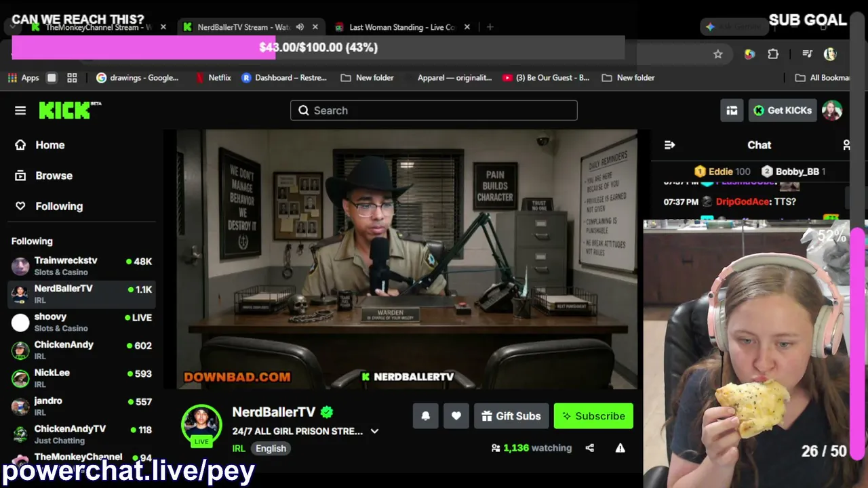
Task: Report the stream using warning icon
Action: [x=620, y=448]
